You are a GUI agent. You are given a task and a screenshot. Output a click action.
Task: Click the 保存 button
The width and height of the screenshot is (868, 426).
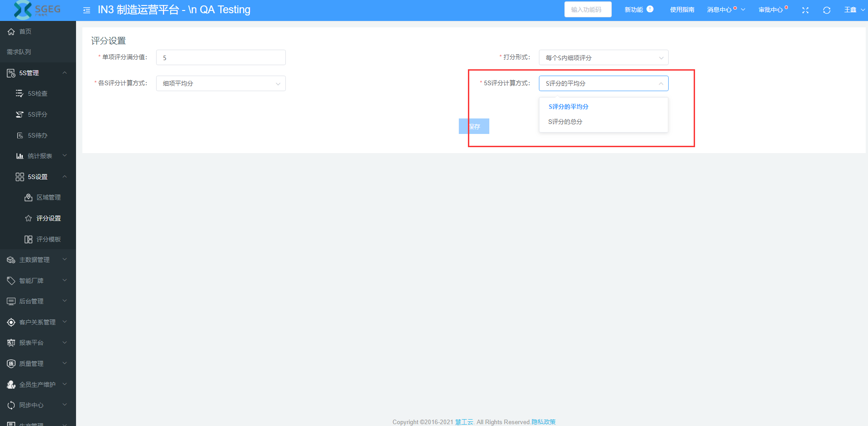click(x=474, y=126)
